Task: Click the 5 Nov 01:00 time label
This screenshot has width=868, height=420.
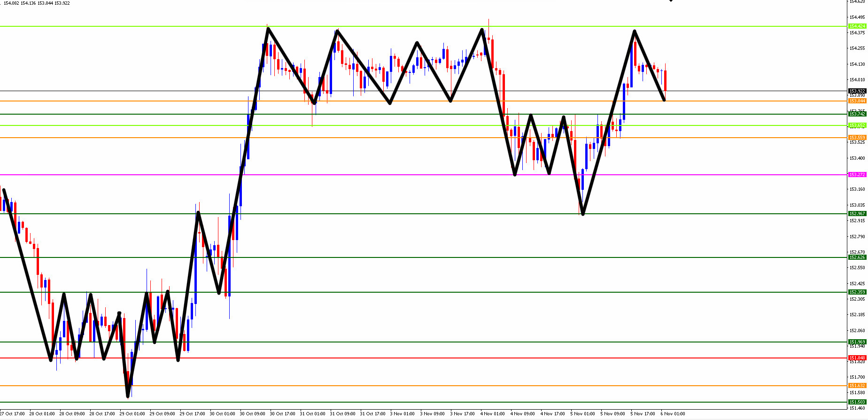Action: point(582,414)
